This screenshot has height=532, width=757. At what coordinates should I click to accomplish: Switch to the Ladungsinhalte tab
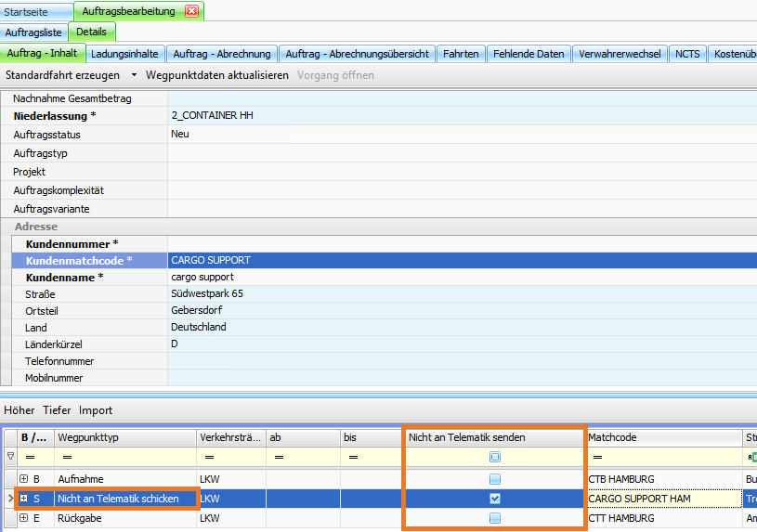click(124, 54)
